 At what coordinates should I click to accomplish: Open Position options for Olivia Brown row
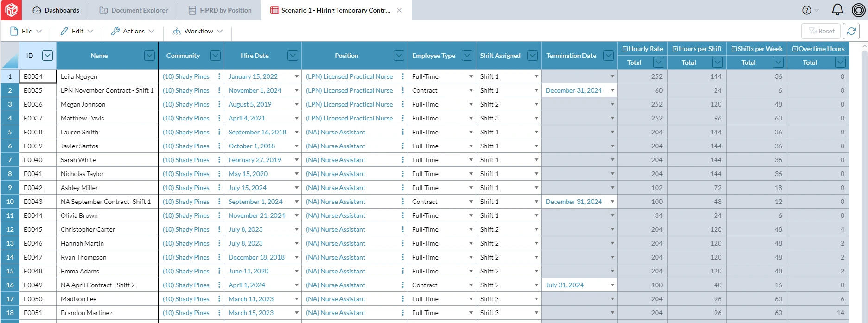403,215
